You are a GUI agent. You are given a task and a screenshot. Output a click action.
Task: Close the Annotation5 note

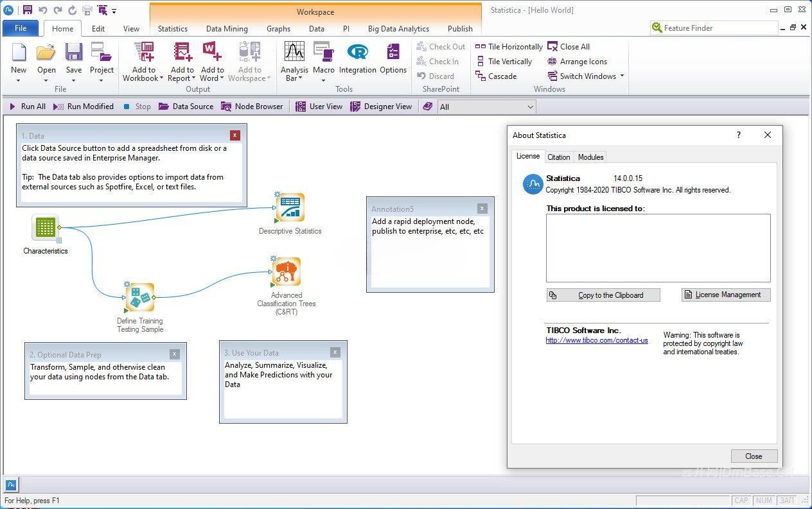(482, 208)
